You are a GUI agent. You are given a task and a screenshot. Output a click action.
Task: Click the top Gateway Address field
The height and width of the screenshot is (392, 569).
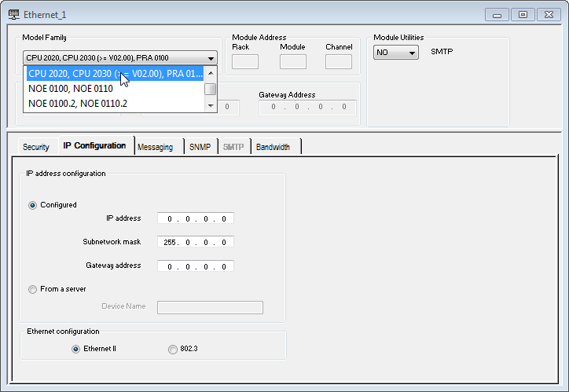click(308, 108)
